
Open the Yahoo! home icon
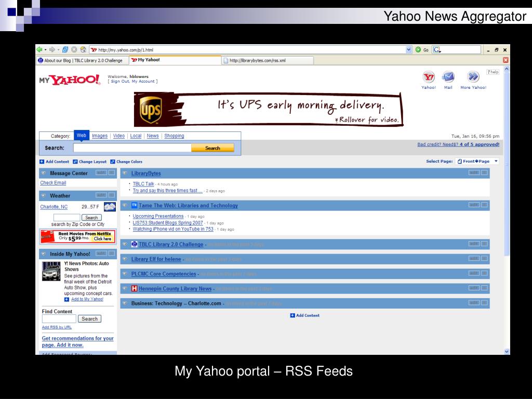[429, 77]
